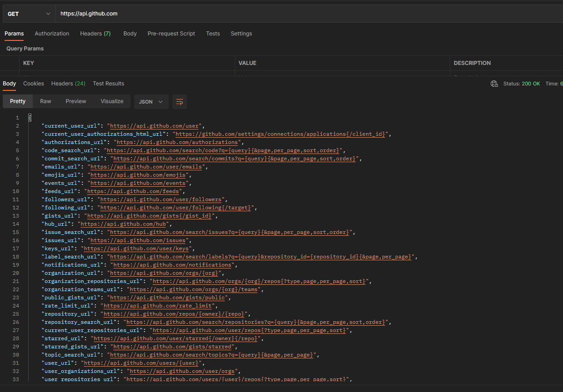Open the response Cookies tab
The height and width of the screenshot is (392, 563).
[x=34, y=84]
